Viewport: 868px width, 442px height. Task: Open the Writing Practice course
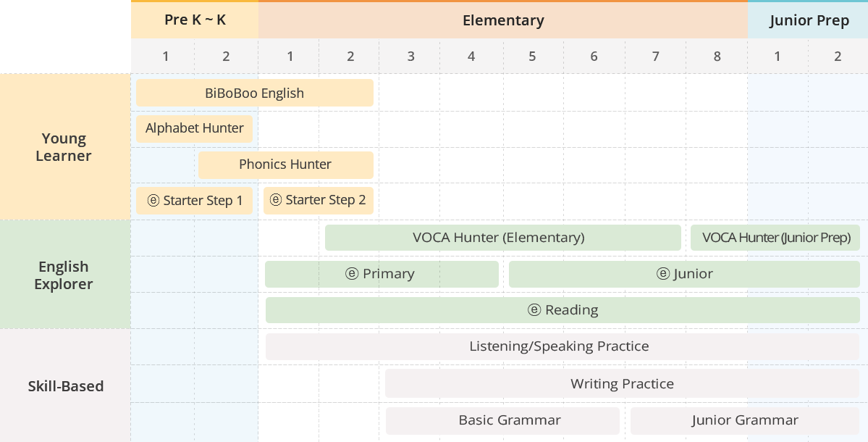pyautogui.click(x=622, y=384)
